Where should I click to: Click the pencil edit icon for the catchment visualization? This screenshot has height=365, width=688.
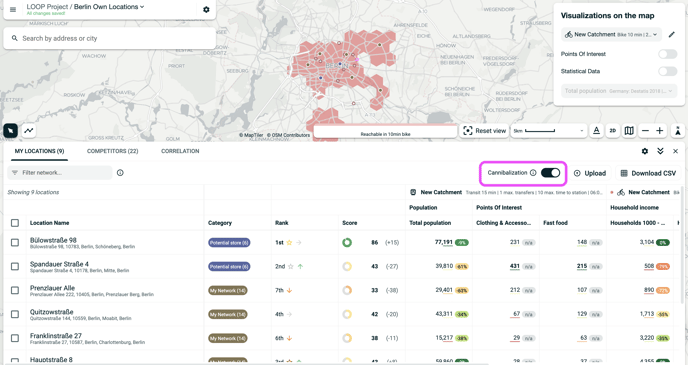(671, 34)
